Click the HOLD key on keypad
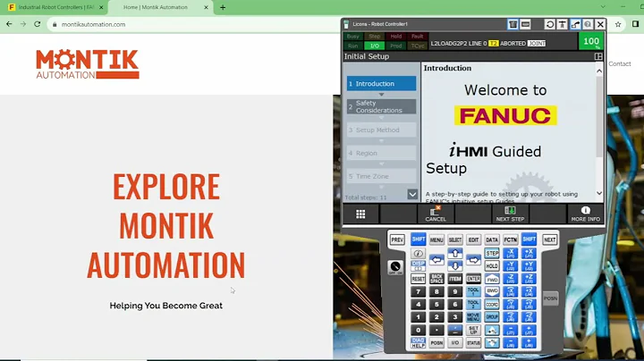This screenshot has height=361, width=644. [x=492, y=265]
